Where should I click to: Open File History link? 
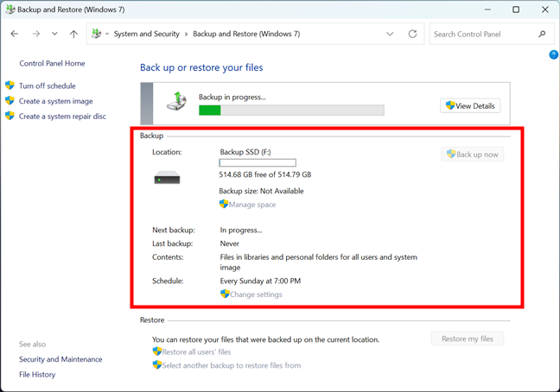click(x=37, y=375)
